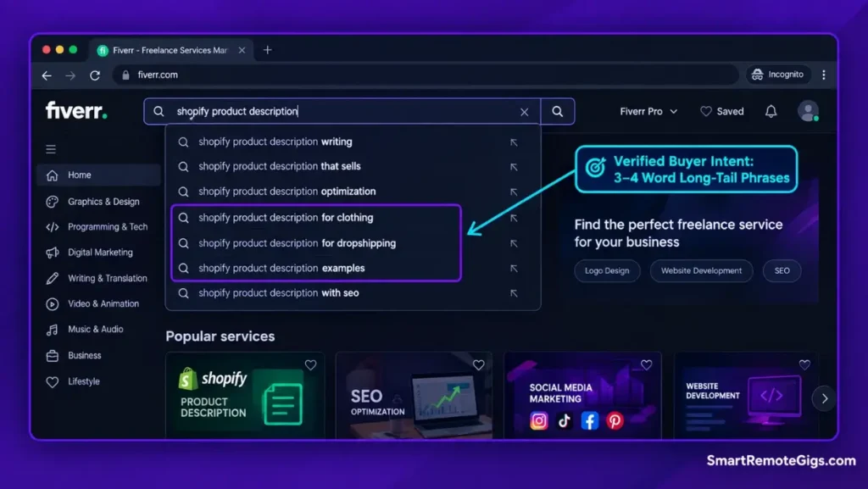Viewport: 868px width, 489px height.
Task: Click the search magnifier button
Action: coord(558,111)
